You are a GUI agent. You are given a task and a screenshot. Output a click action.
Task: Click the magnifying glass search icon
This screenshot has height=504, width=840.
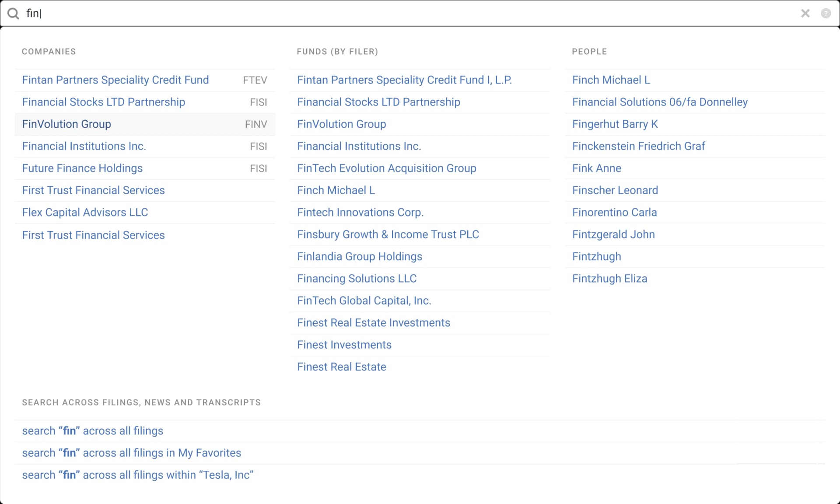pyautogui.click(x=13, y=13)
